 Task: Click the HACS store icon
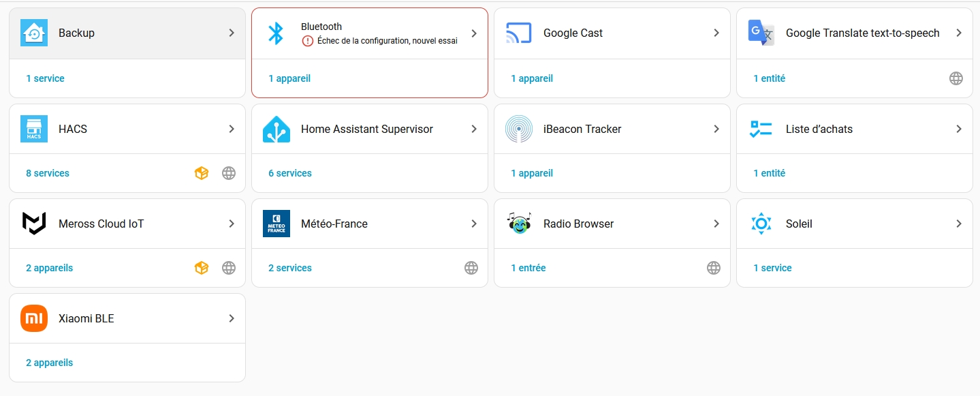click(x=34, y=129)
